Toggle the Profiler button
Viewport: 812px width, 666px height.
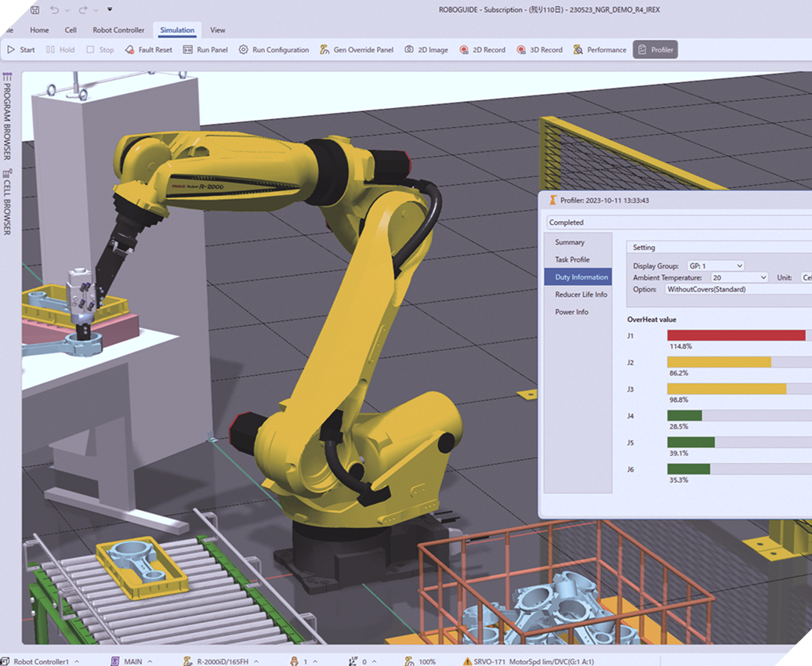pyautogui.click(x=655, y=49)
